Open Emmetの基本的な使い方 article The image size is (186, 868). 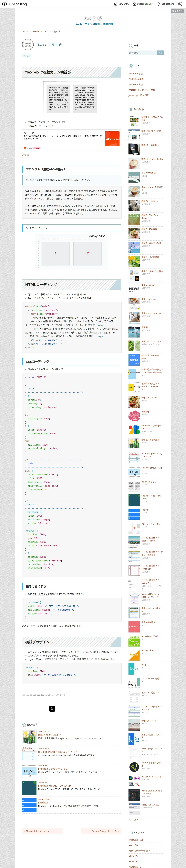tap(152, 764)
